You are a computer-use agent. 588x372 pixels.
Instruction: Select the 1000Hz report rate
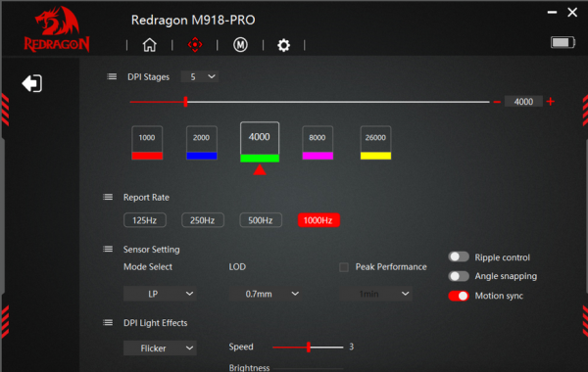318,220
